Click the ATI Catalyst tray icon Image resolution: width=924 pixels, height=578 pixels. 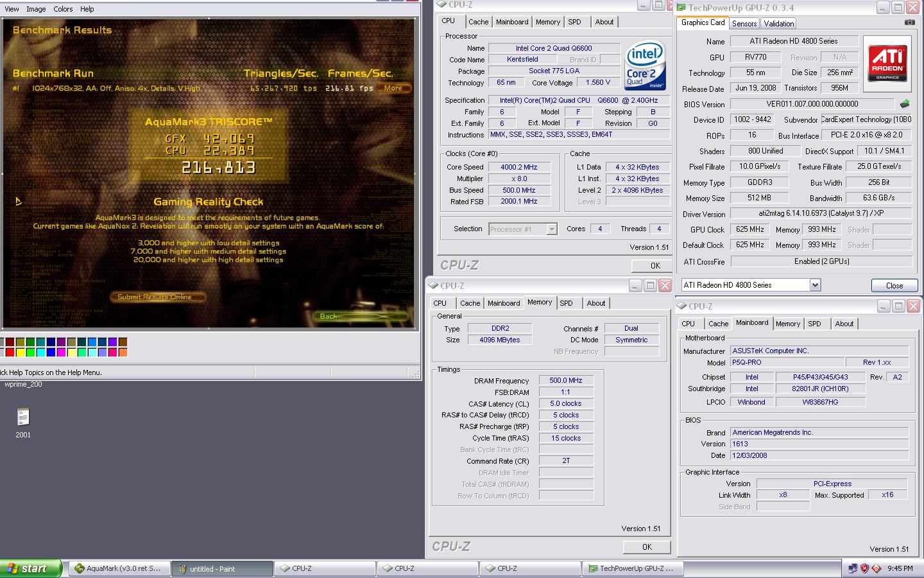(877, 568)
